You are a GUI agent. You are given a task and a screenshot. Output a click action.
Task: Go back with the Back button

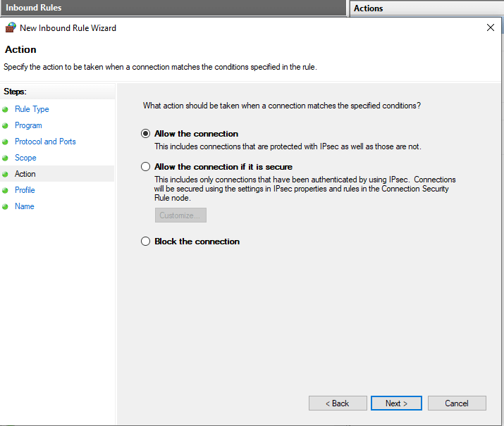pos(338,403)
